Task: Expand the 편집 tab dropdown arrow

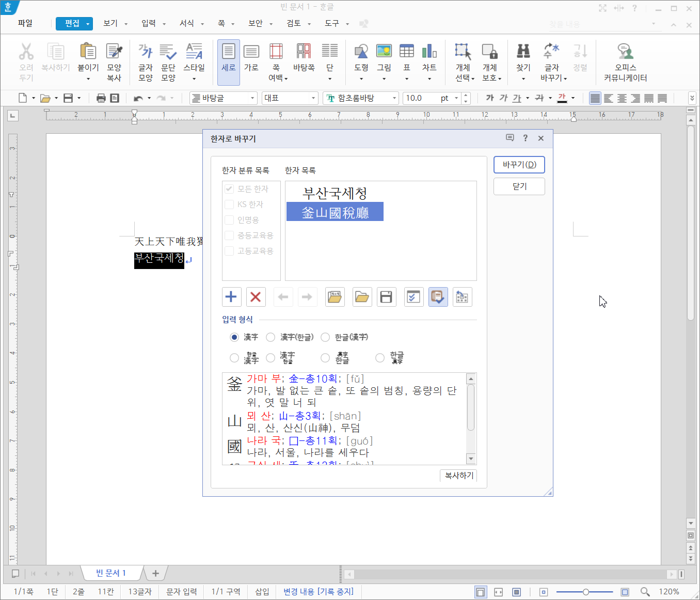Action: [88, 24]
